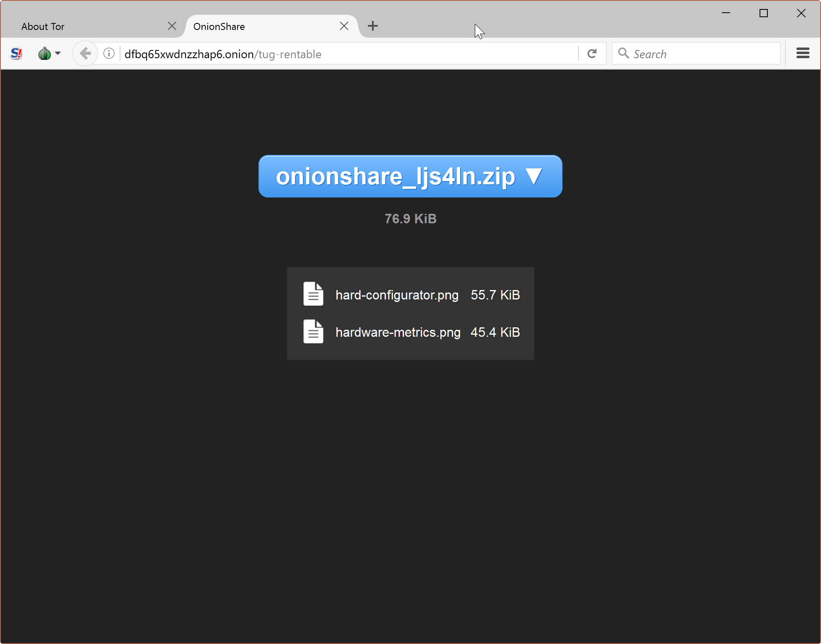Viewport: 821px width, 644px height.
Task: Close the OnionShare tab
Action: click(344, 26)
